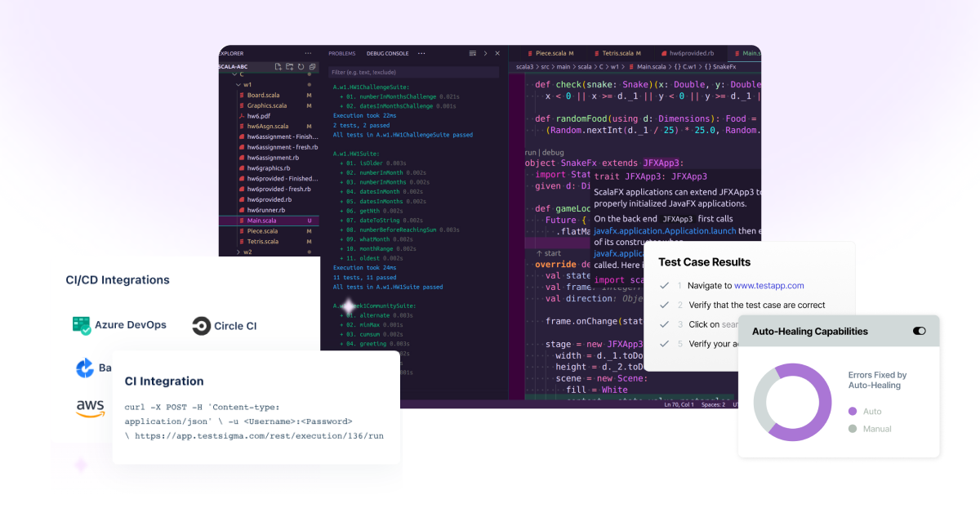Viewport: 980px width, 513px height.
Task: Click checkmark for Navigate to testapp step
Action: coord(665,286)
